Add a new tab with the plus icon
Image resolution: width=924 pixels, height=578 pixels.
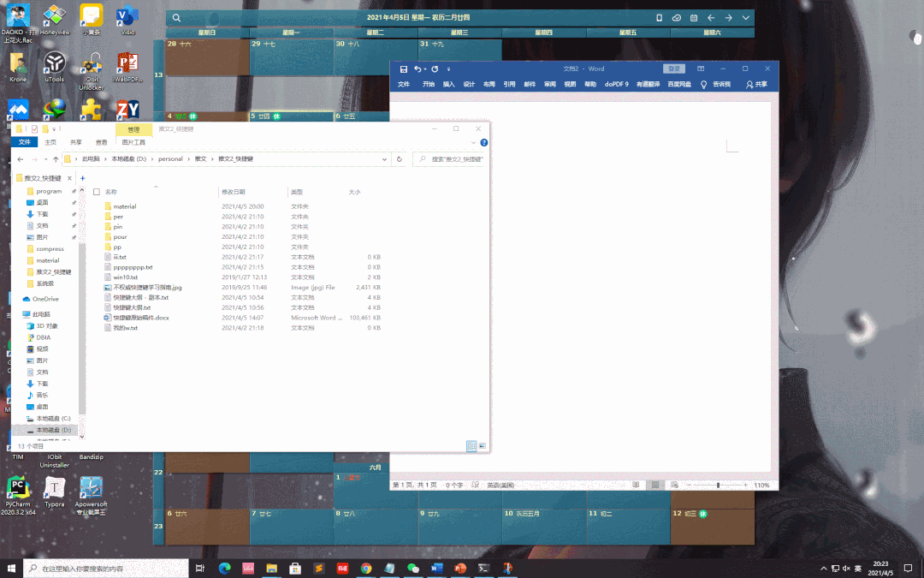coord(82,178)
